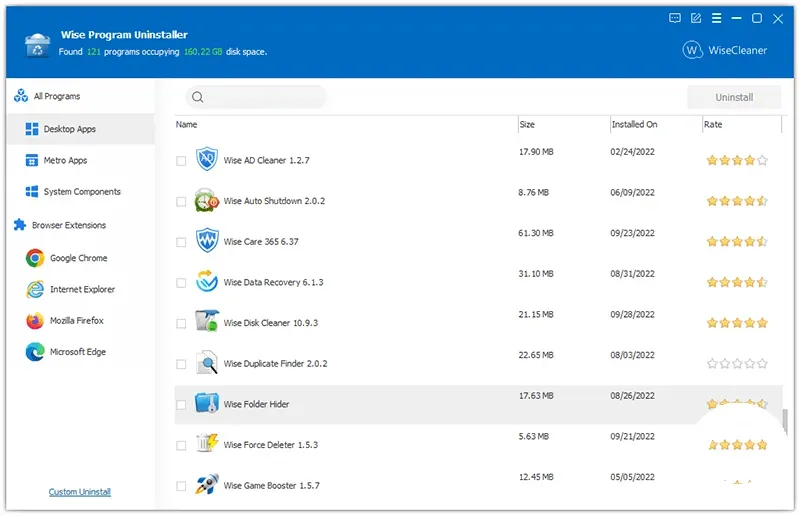Screen dimensions: 800x516
Task: Click the Wise Care 365 6.37 name
Action: (x=261, y=241)
